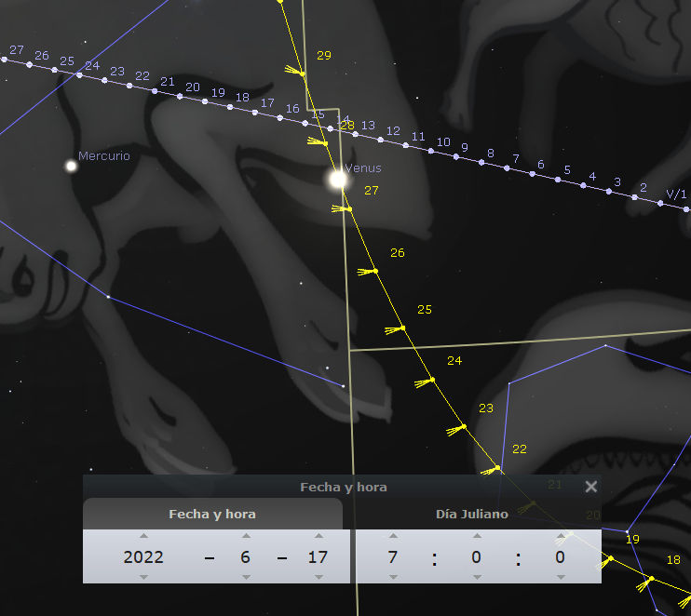The width and height of the screenshot is (691, 616).
Task: Select the year field 2022
Action: tap(143, 557)
